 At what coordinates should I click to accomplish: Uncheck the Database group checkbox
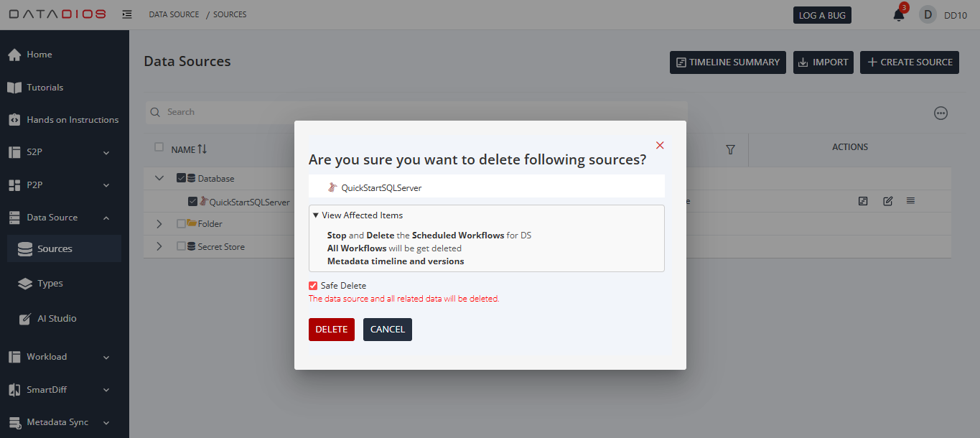pos(181,179)
